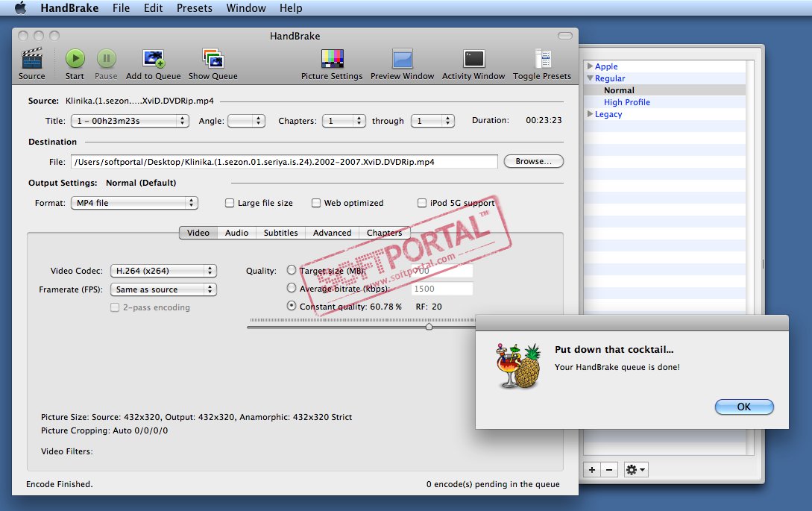812x511 pixels.
Task: Open the Presets menu
Action: tap(194, 7)
